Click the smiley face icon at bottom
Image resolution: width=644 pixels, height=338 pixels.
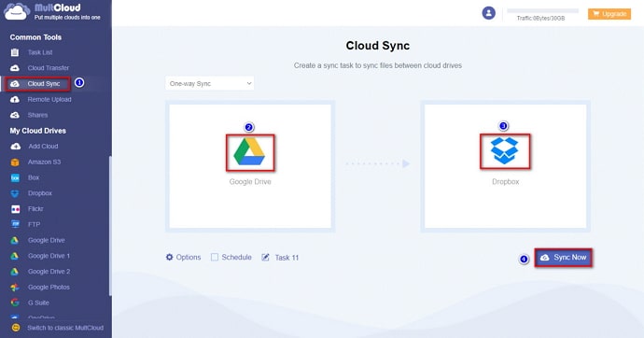coord(16,328)
